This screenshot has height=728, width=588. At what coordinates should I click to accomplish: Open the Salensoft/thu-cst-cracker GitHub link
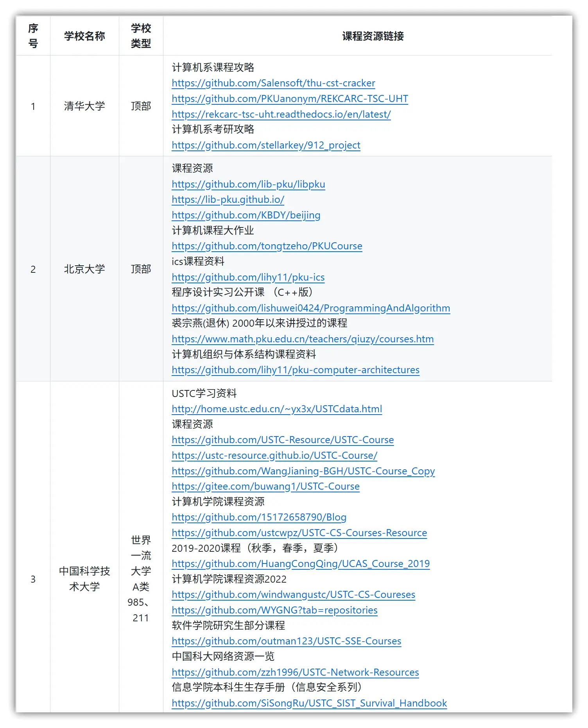[273, 83]
